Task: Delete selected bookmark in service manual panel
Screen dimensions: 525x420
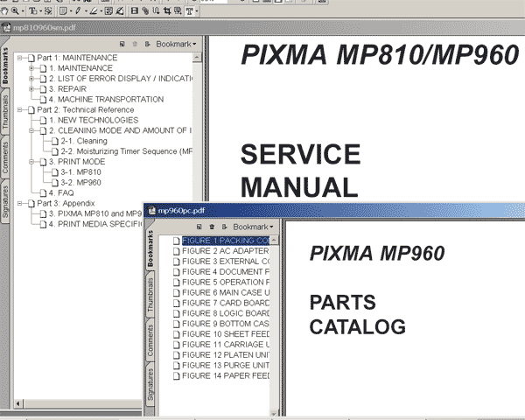Action: coord(135,44)
